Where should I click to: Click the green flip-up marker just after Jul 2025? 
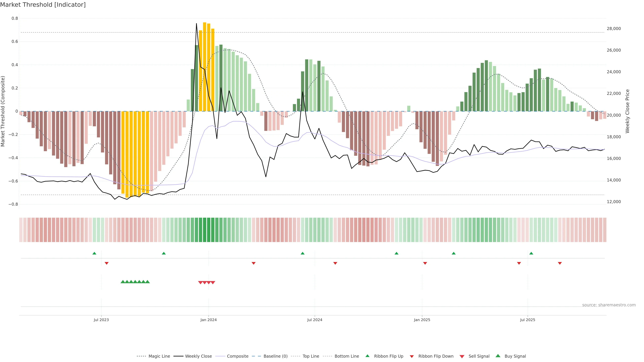531,253
